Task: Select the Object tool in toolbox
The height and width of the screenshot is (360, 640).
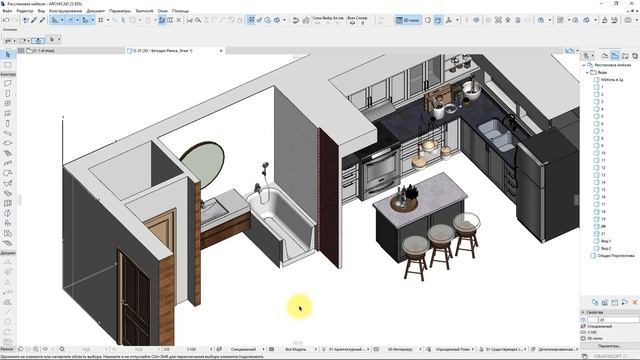Action: (x=8, y=223)
